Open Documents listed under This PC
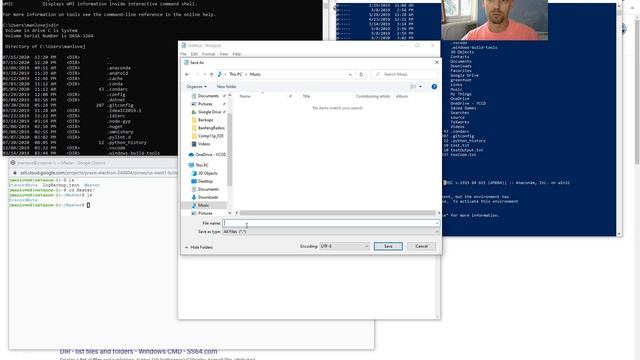Viewport: 640px width, 360px height. [208, 189]
